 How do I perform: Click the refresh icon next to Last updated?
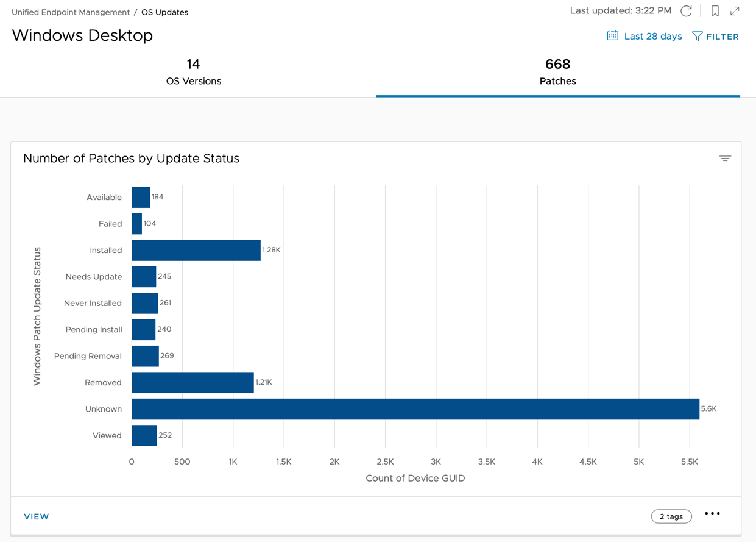686,11
